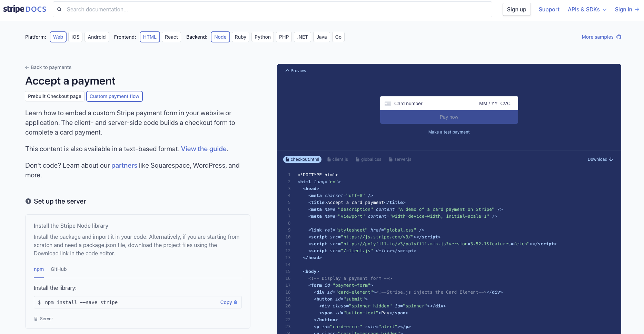Screen dimensions: 644x334
Task: Collapse the Preview panel
Action: click(296, 70)
